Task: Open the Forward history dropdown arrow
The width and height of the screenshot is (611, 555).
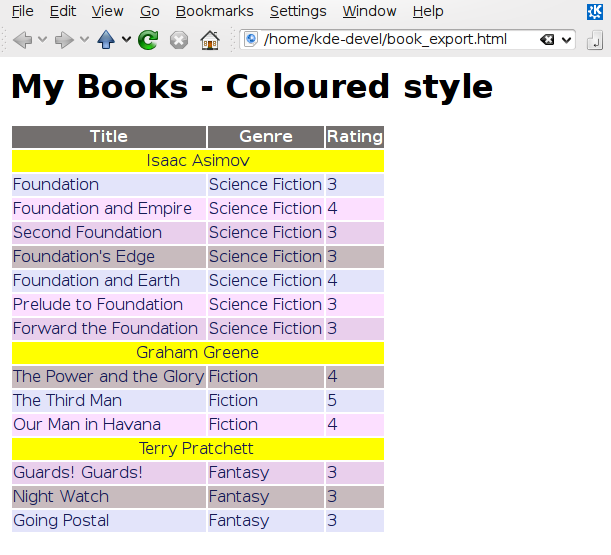Action: point(84,40)
